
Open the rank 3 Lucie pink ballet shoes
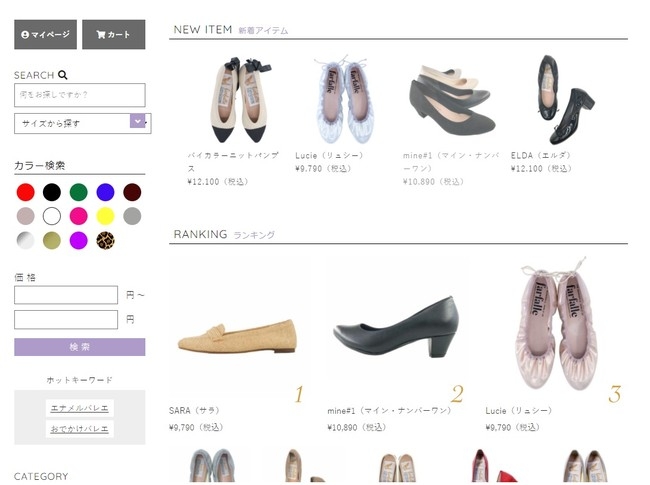pos(554,325)
